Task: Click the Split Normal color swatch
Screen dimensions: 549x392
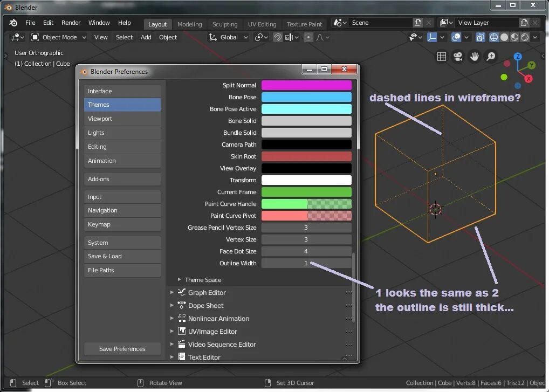Action: coord(306,85)
